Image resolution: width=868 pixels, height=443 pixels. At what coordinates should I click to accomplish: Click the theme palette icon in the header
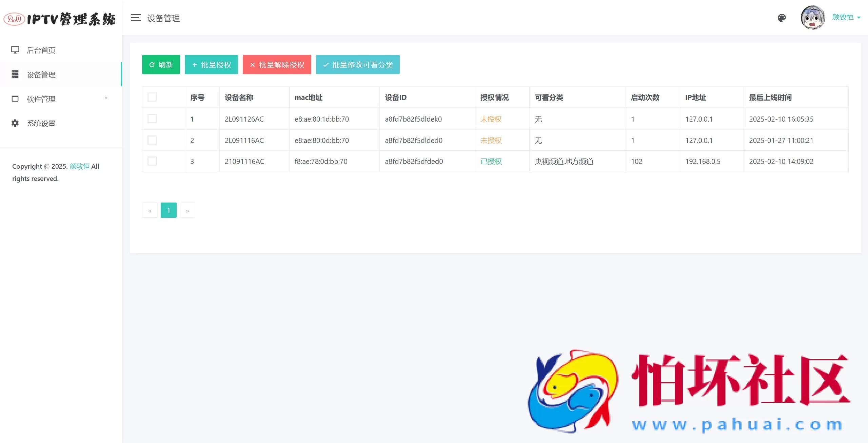pyautogui.click(x=782, y=18)
